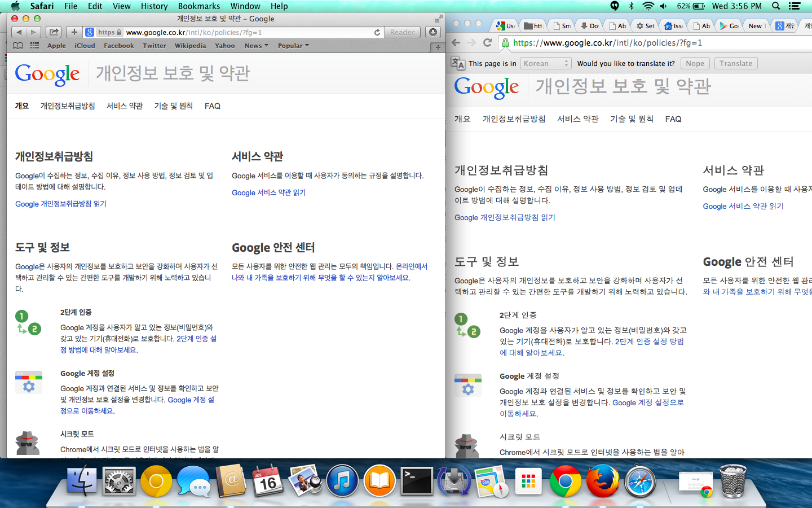
Task: Open Wikipedia bookmark in Safari
Action: (x=190, y=46)
